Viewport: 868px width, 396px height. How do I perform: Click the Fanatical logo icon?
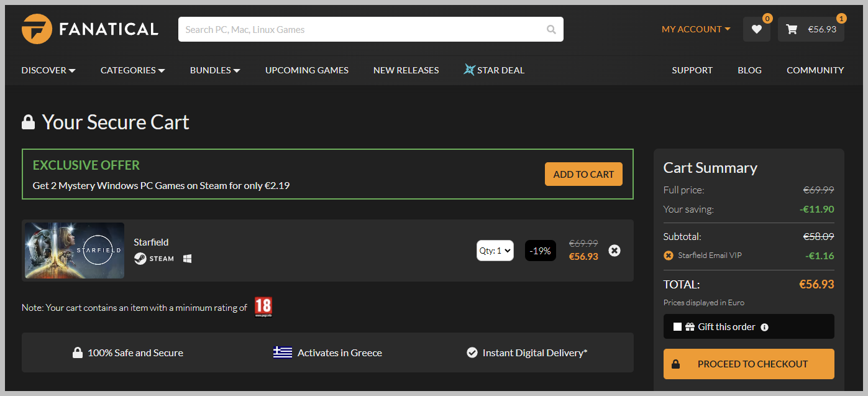[37, 29]
